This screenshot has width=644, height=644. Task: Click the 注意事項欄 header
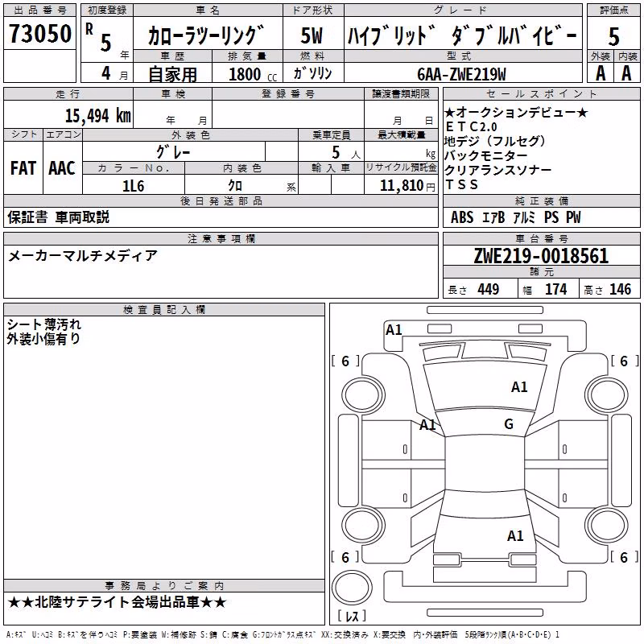[221, 238]
